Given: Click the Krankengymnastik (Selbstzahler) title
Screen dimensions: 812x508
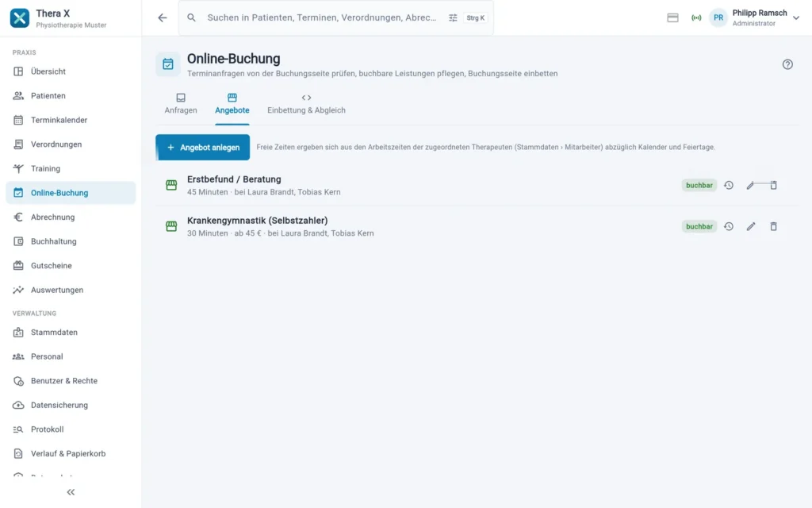Looking at the screenshot, I should tap(258, 221).
